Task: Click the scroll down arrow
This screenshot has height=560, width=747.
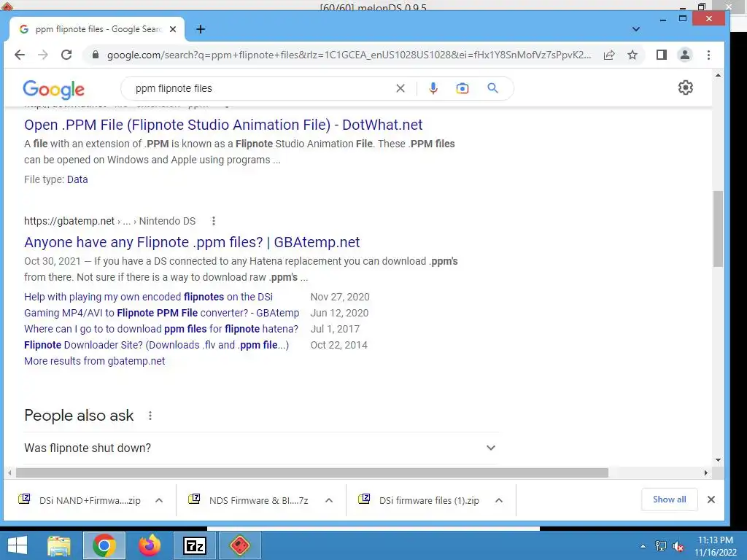Action: (718, 460)
